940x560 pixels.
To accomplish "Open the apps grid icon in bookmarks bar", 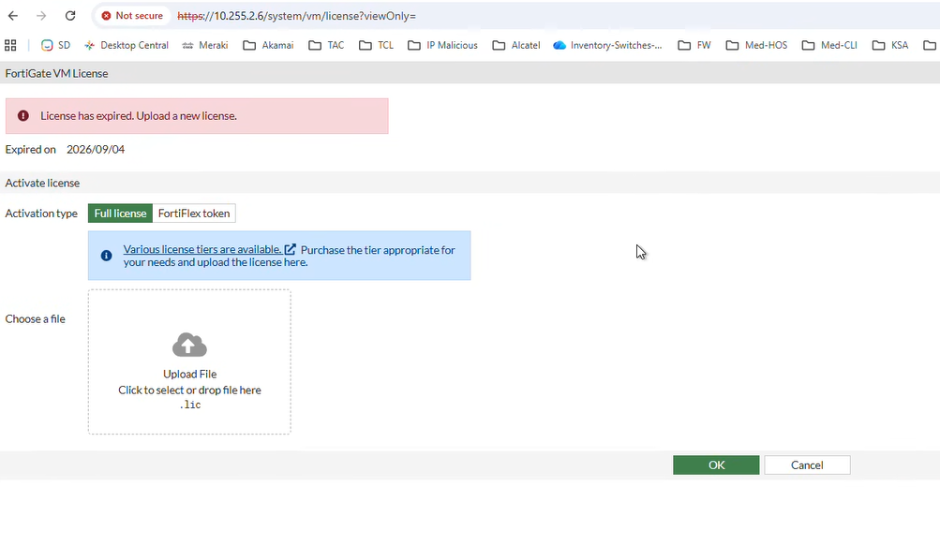I will point(10,45).
